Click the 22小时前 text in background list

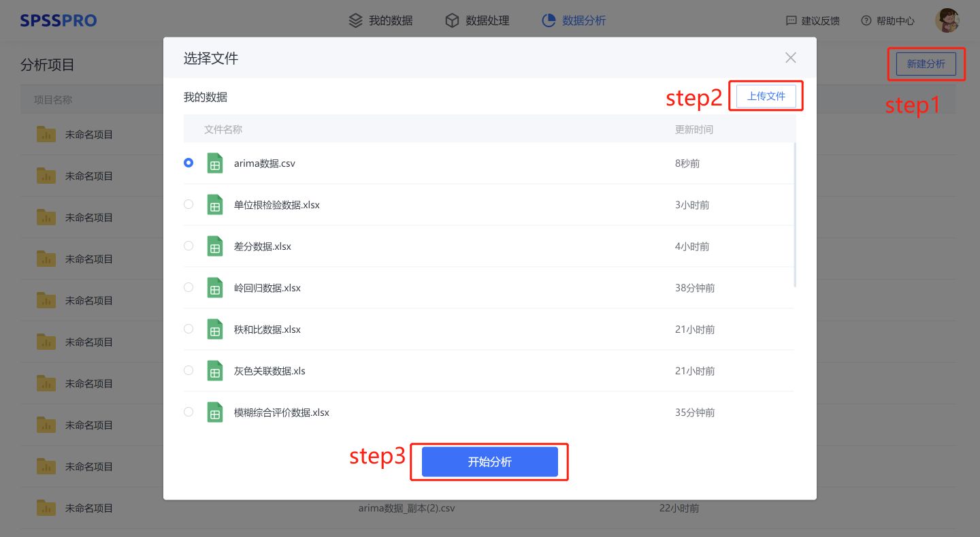[x=679, y=508]
